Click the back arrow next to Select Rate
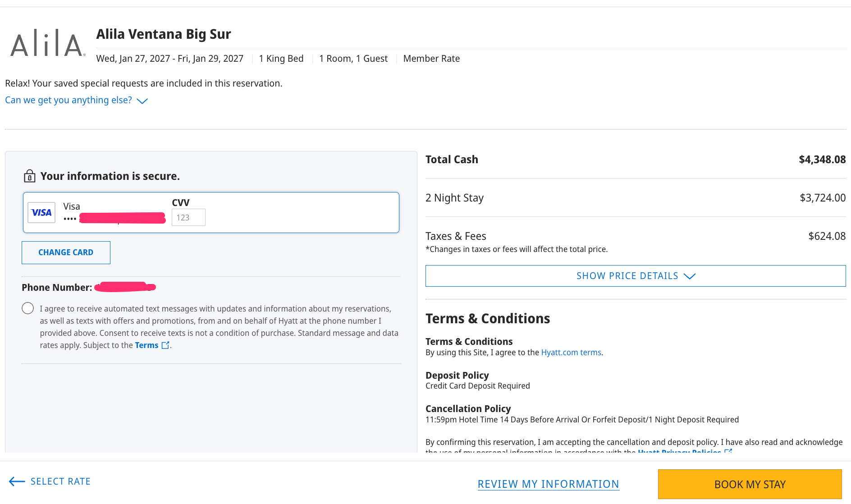 tap(17, 481)
